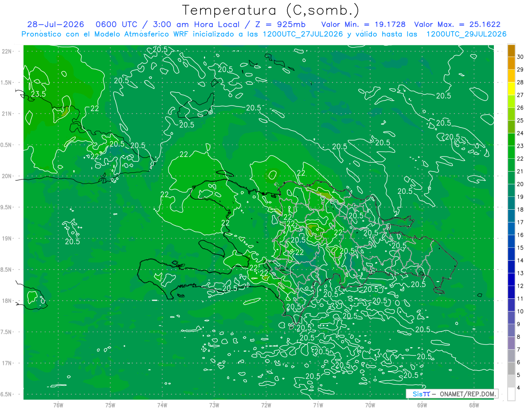Click the "Valor Max. = 25.1622" value
Viewport: 532px width, 411px height.
pos(457,24)
